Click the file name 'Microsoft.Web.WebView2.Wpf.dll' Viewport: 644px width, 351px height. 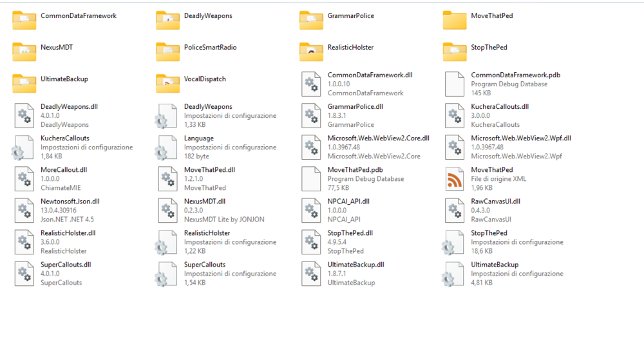(521, 138)
